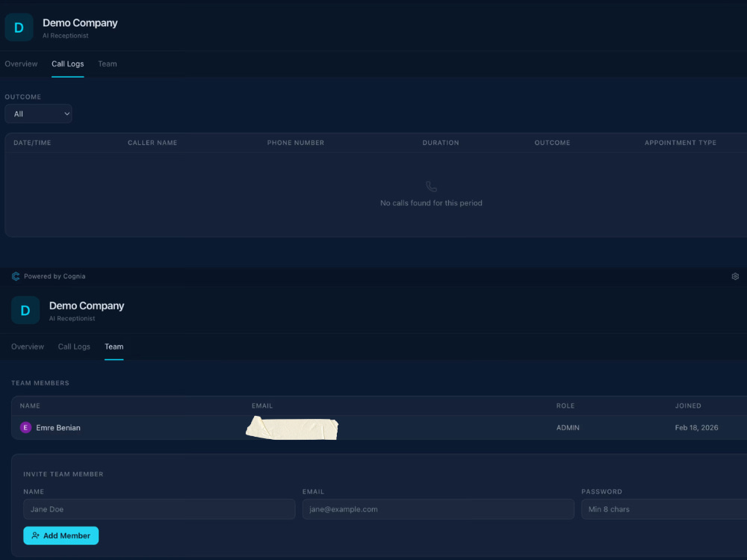Click Demo Company title in top dashboard
Image resolution: width=747 pixels, height=560 pixels.
[x=80, y=23]
